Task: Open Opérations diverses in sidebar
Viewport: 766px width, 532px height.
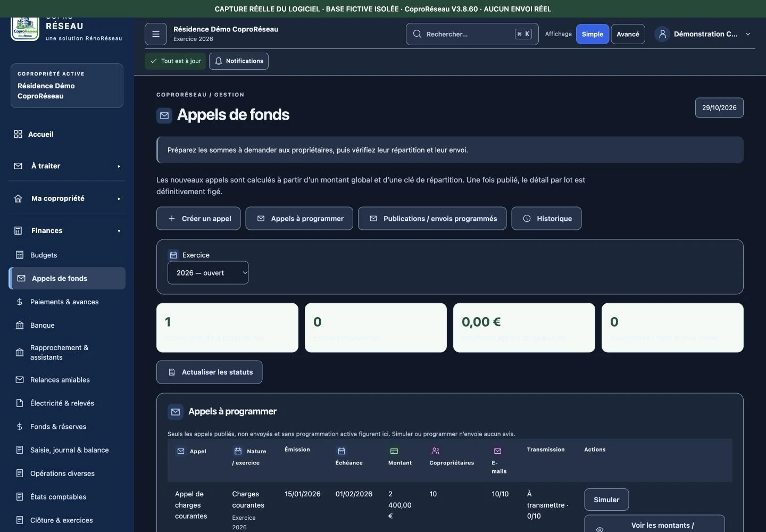Action: 67,473
